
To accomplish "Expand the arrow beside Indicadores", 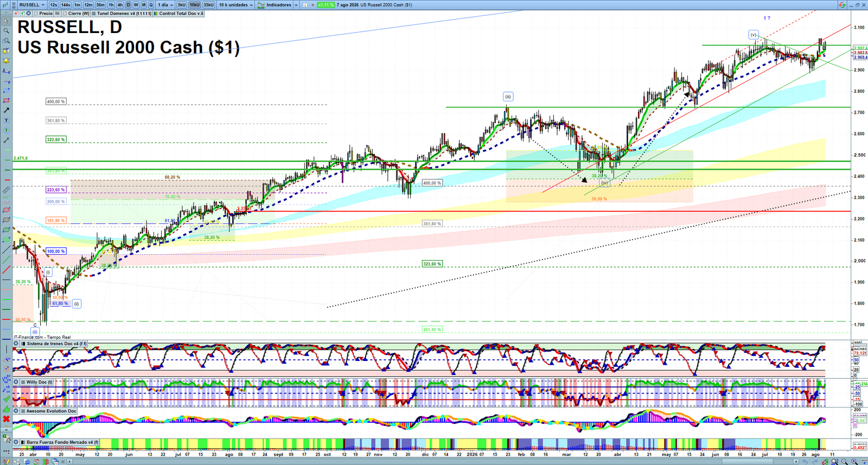I will 296,5.
